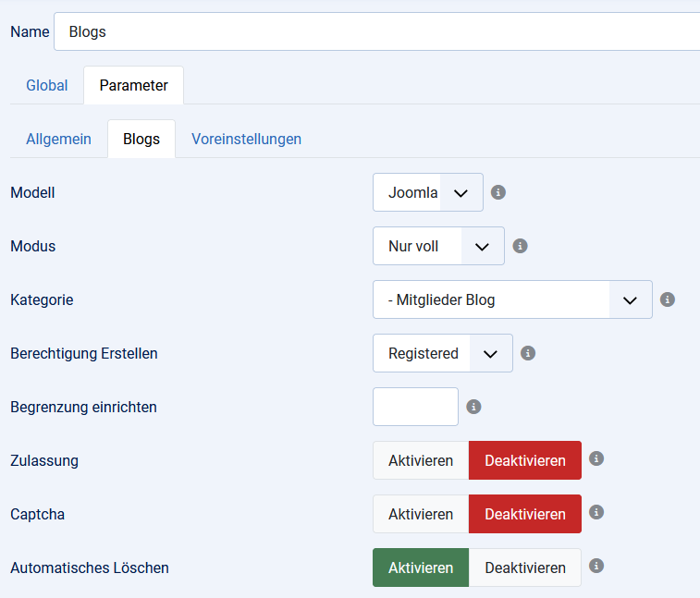700x598 pixels.
Task: Click info icon for Automatisches Löschen
Action: coord(596,566)
